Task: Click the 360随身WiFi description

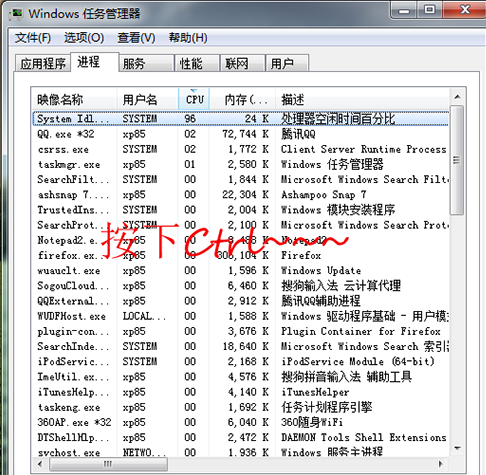Action: (312, 422)
